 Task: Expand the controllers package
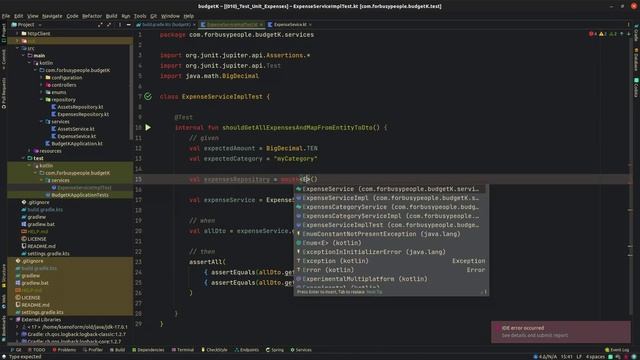(41, 85)
